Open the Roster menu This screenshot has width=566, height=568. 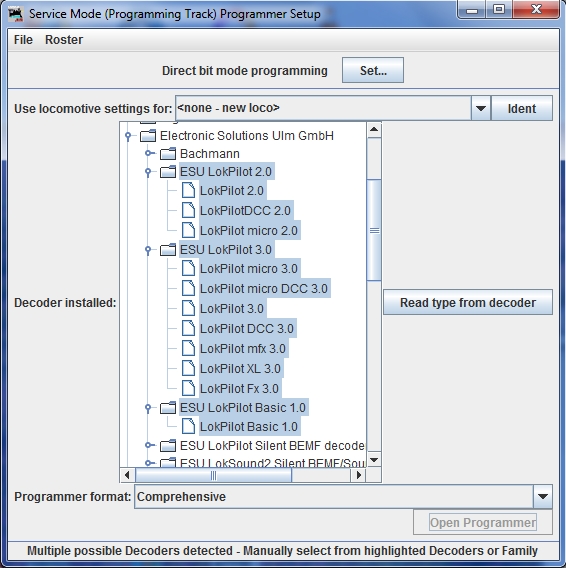[x=64, y=39]
